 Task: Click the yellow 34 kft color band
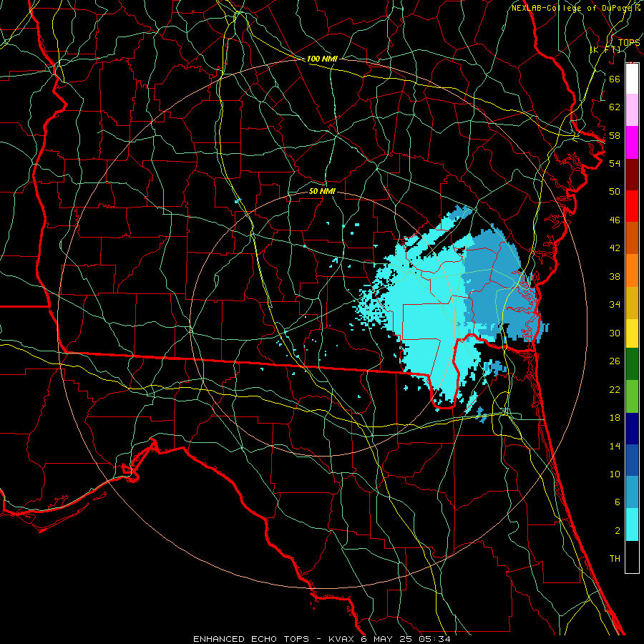click(632, 333)
